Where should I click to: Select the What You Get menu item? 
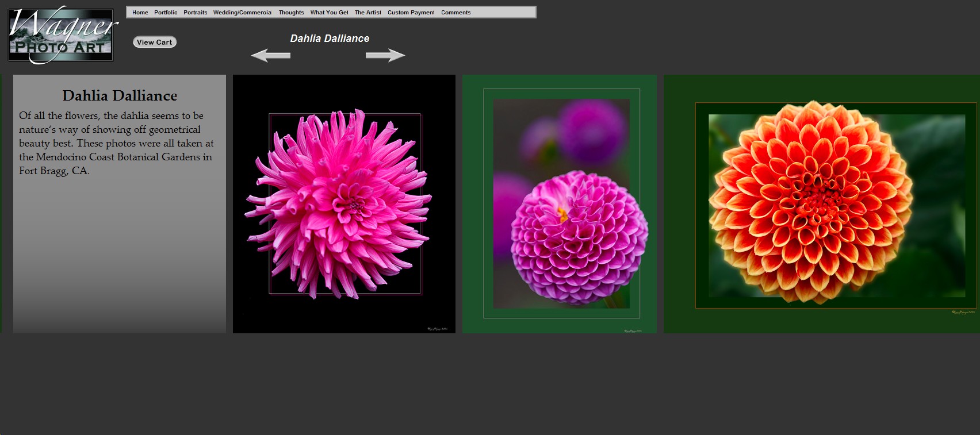(329, 13)
